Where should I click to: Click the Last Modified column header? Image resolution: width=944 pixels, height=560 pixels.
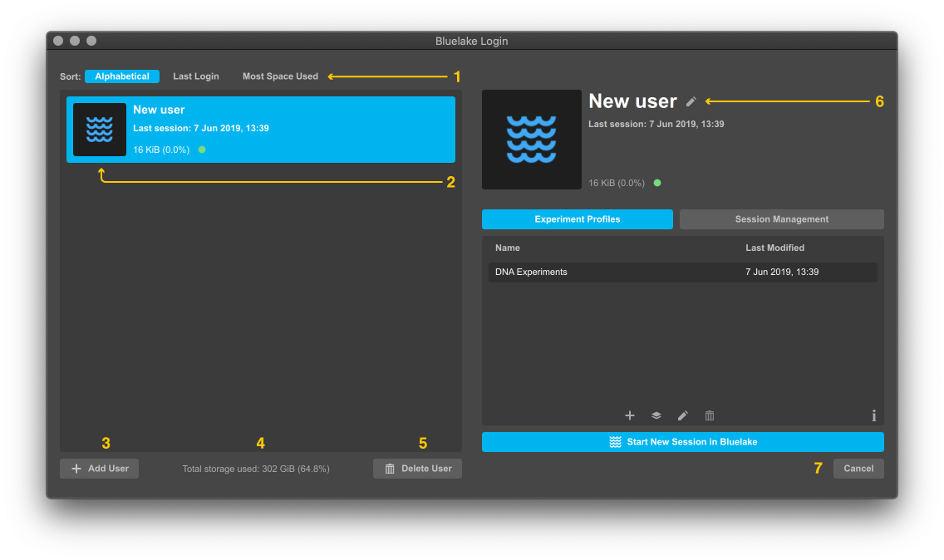[774, 248]
